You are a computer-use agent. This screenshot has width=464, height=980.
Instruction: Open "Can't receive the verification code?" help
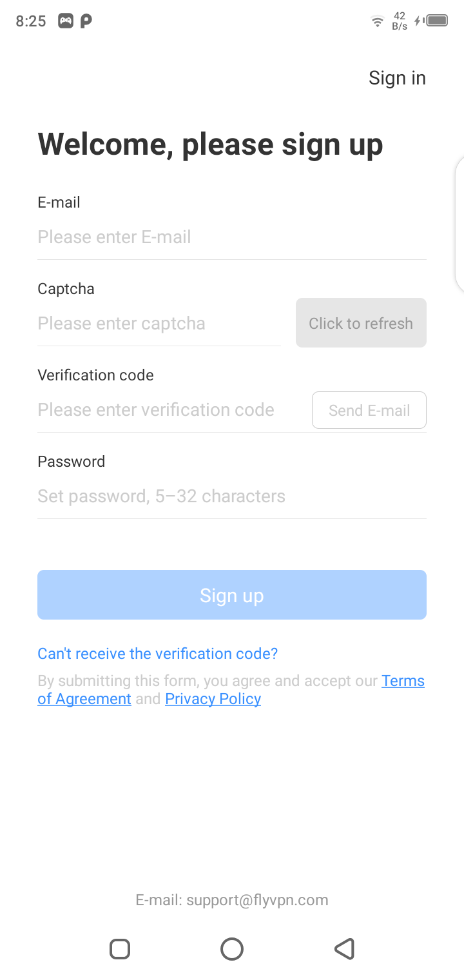click(158, 654)
